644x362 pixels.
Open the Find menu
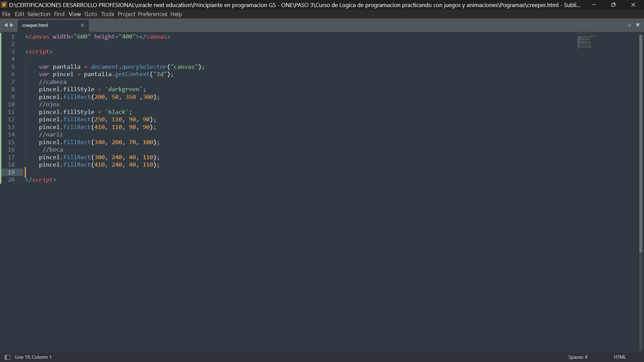click(x=59, y=14)
